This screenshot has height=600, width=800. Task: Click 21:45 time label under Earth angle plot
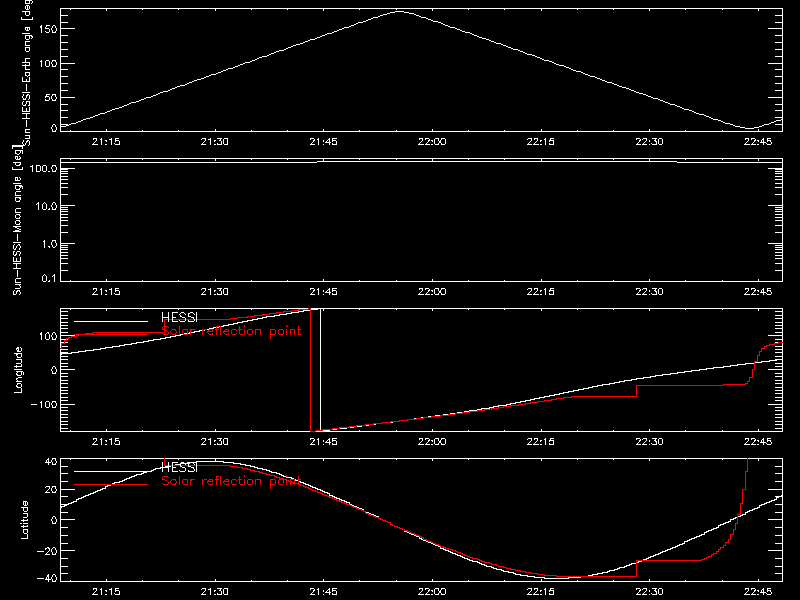pos(323,142)
